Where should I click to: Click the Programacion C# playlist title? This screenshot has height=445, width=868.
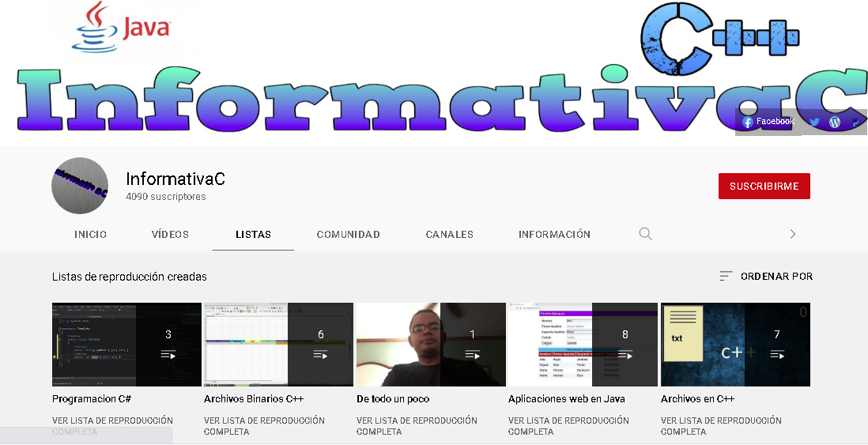pyautogui.click(x=92, y=398)
